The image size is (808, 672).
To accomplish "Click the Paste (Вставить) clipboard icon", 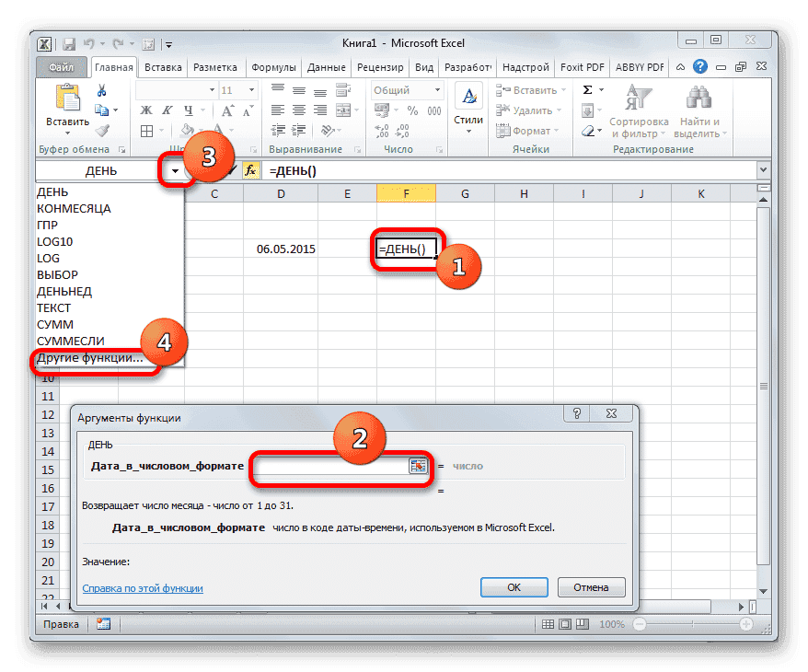I will pos(67,101).
